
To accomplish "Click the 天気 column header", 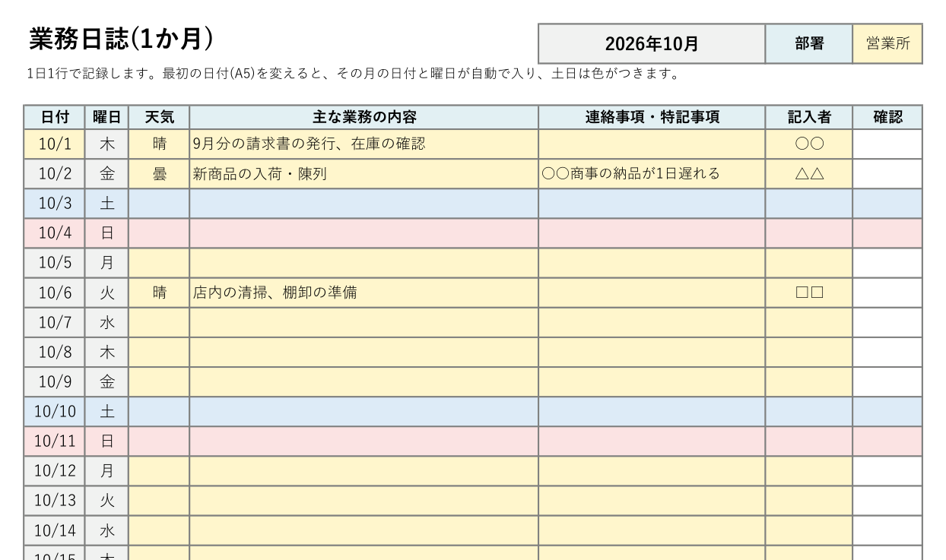I will point(159,117).
